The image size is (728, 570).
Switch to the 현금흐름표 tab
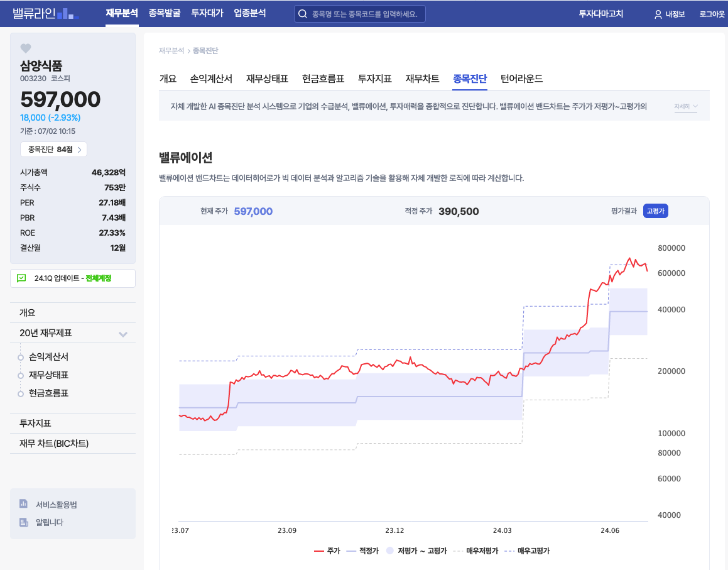(323, 79)
